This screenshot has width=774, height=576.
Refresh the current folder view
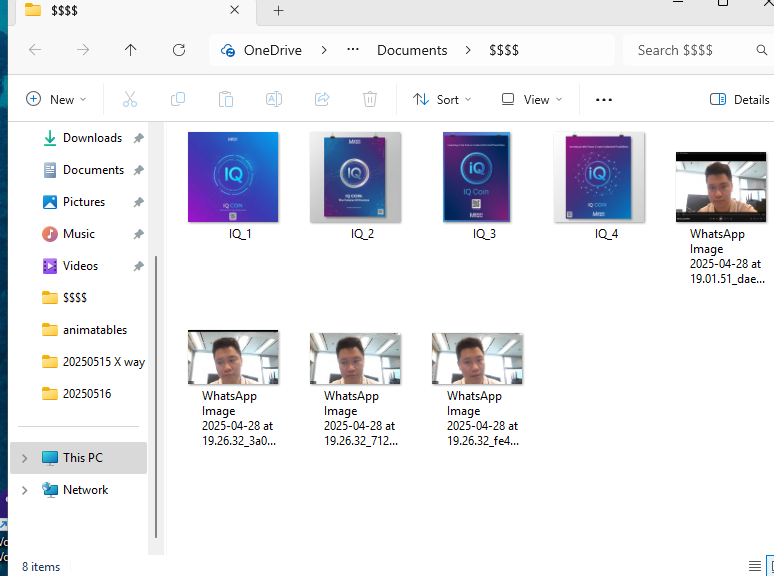pyautogui.click(x=179, y=50)
